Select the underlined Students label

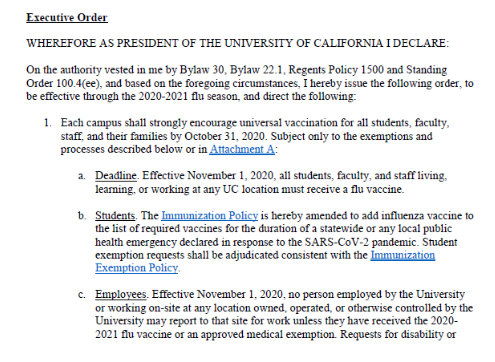click(x=115, y=216)
